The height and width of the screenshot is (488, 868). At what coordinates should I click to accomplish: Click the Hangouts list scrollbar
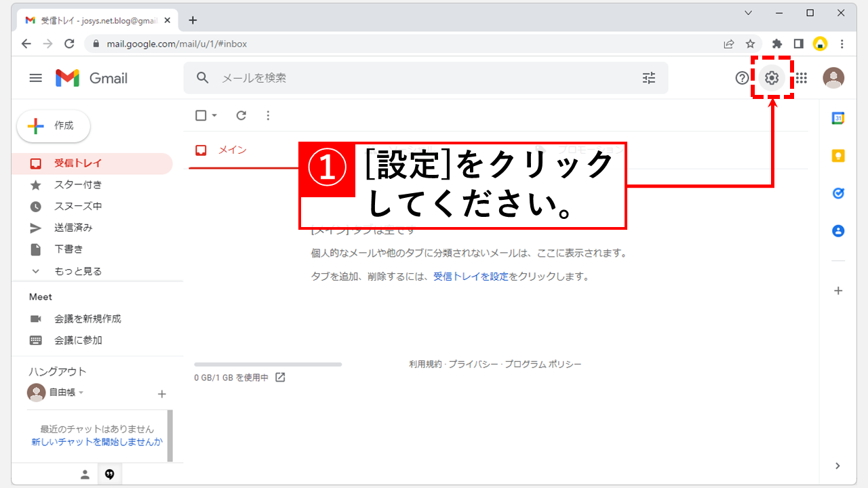tap(170, 435)
